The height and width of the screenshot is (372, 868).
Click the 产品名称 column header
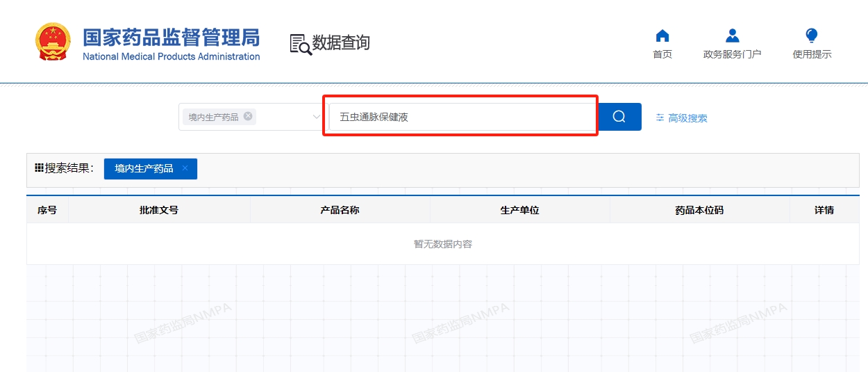(340, 210)
